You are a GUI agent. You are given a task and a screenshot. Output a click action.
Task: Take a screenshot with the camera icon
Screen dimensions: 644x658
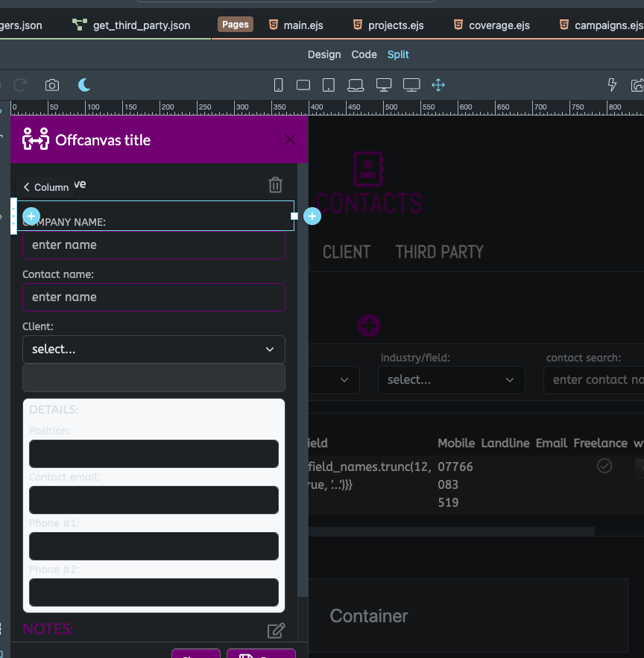pyautogui.click(x=52, y=85)
